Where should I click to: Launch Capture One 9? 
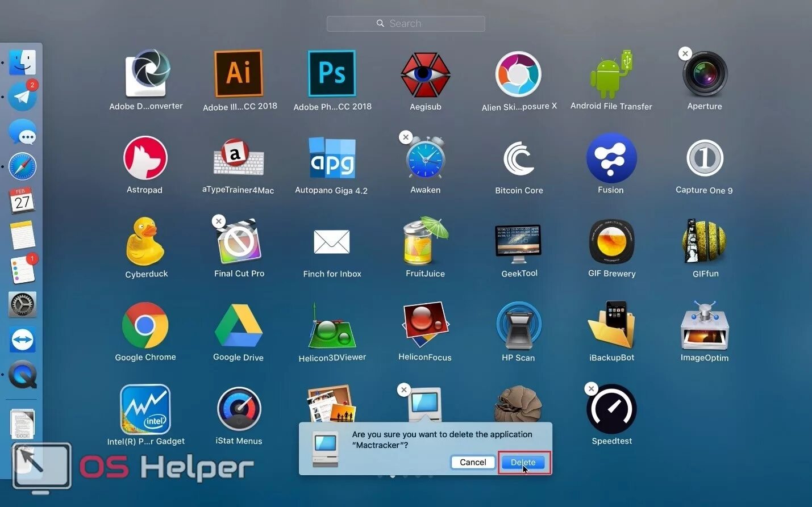[705, 158]
